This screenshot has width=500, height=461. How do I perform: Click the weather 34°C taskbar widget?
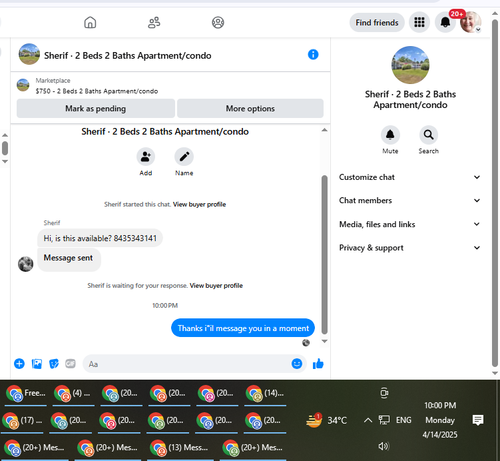click(327, 420)
